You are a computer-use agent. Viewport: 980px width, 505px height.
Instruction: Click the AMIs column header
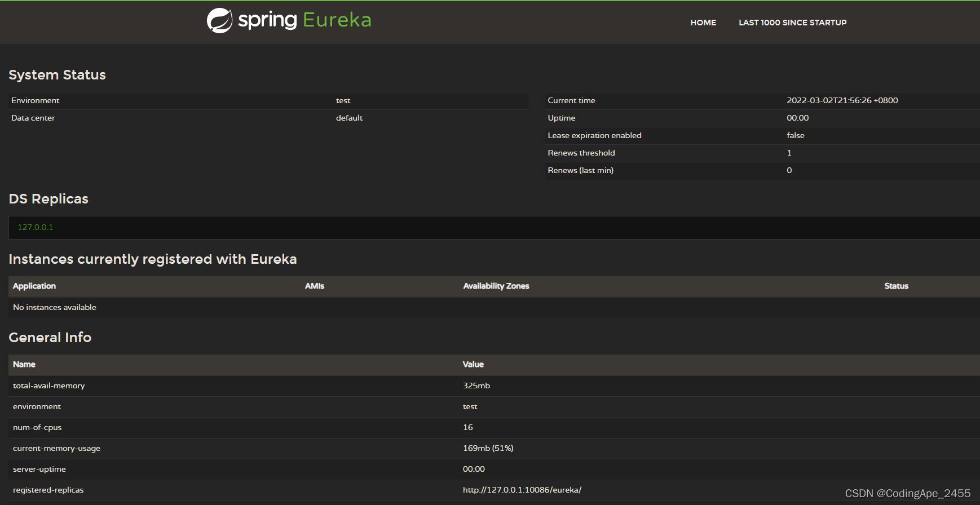[x=315, y=286]
